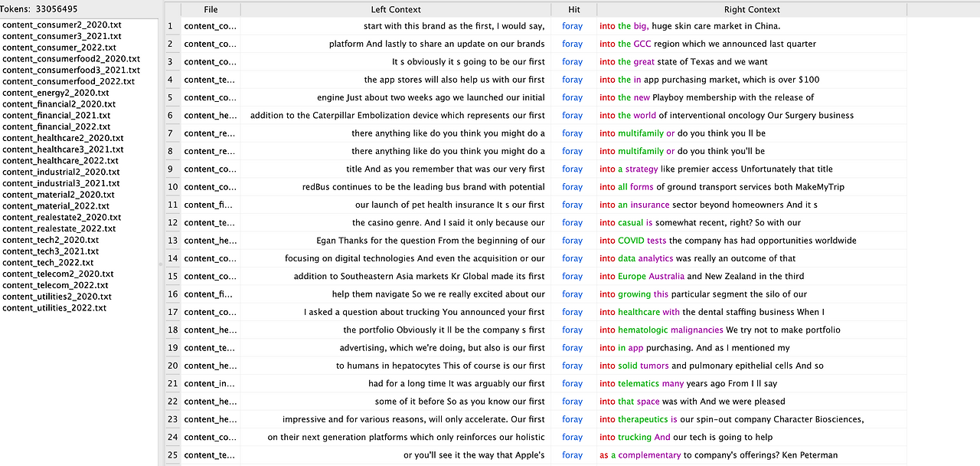Select content_energy2_2020.txt file

pos(56,93)
